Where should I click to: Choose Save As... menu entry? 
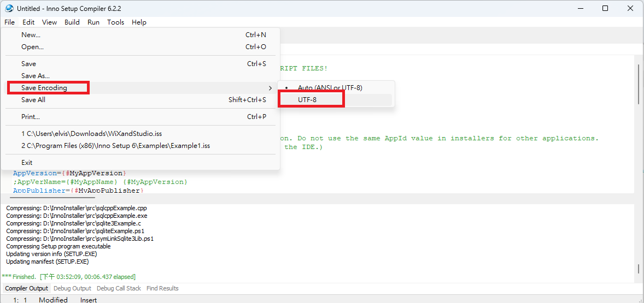click(35, 76)
